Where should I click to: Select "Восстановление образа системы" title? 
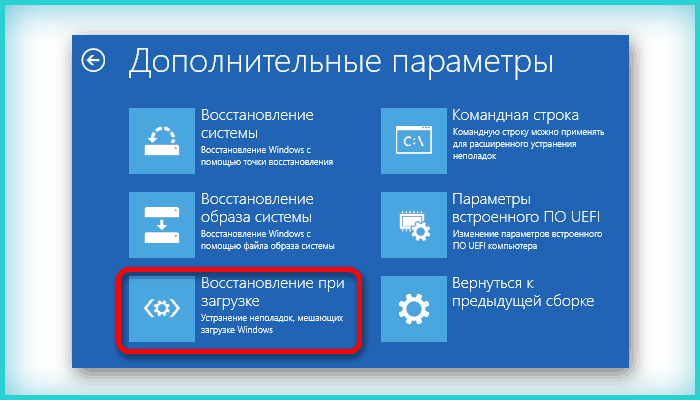tap(257, 208)
